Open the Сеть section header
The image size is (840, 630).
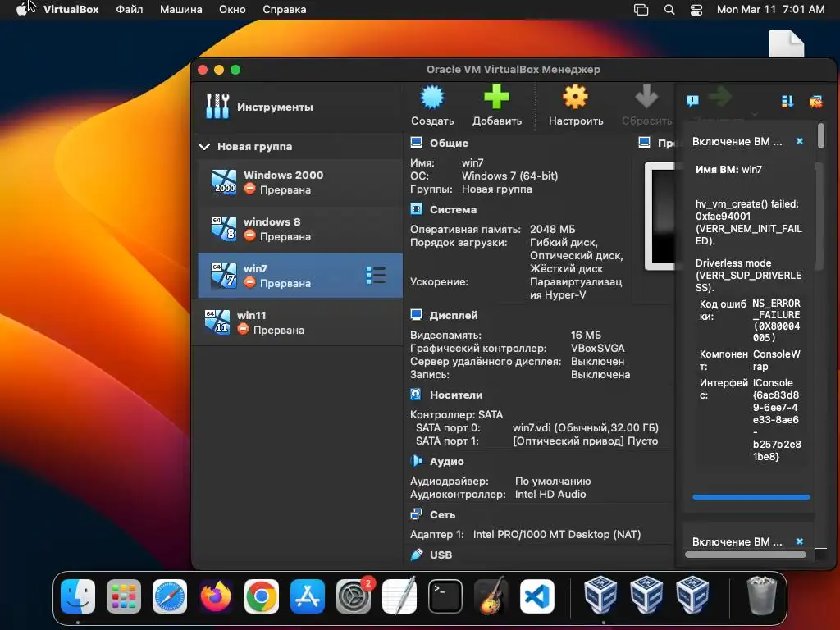click(442, 515)
